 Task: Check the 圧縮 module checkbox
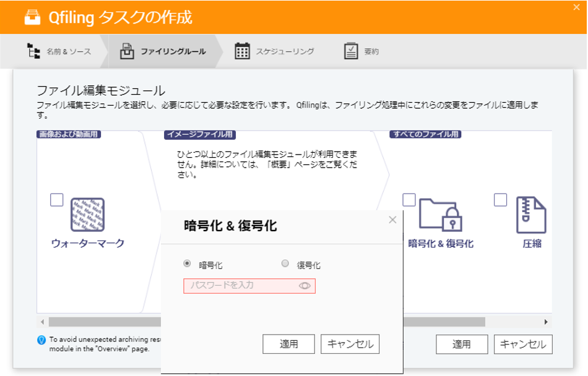pos(501,200)
